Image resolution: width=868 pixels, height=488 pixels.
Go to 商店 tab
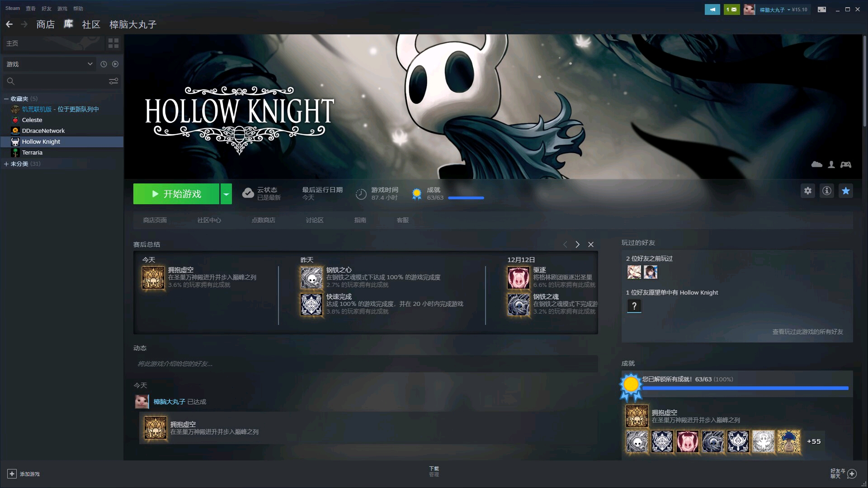click(x=46, y=24)
